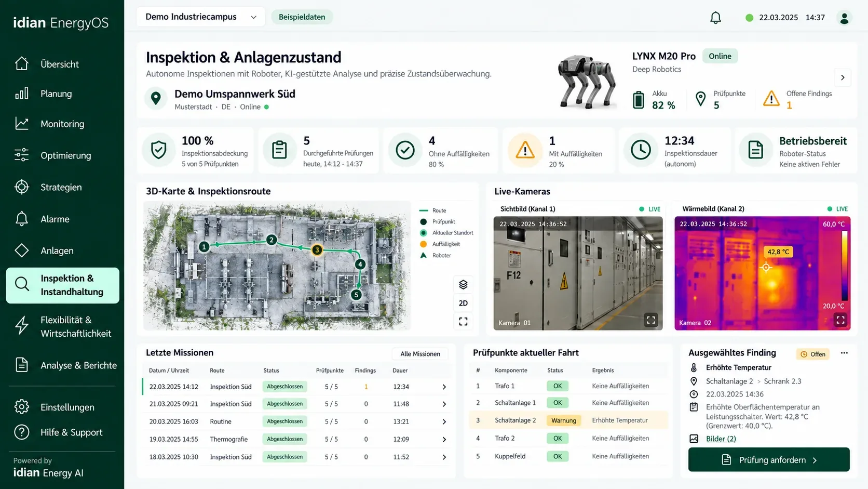Click the Prüfung anfordern button
Screen dimensions: 868x489
tap(769, 460)
